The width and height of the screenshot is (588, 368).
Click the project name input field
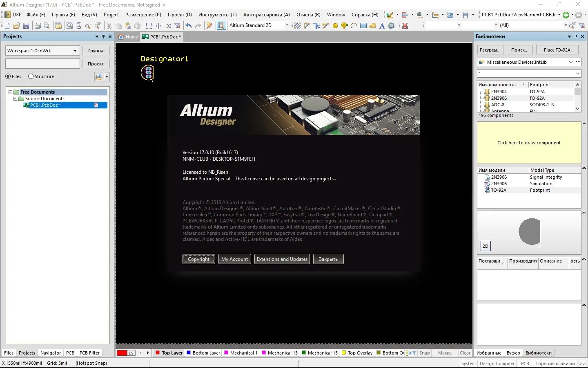coord(42,64)
